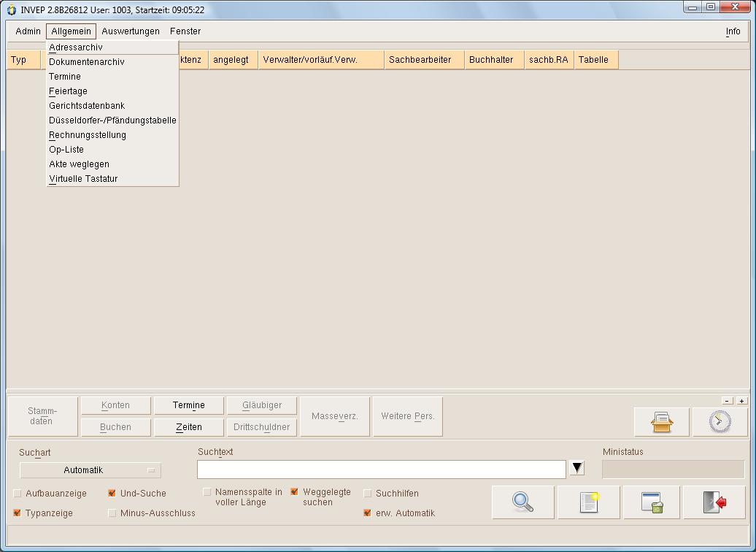Disable the Und-Suche checkbox
Viewport: 756px width, 552px height.
[x=112, y=493]
